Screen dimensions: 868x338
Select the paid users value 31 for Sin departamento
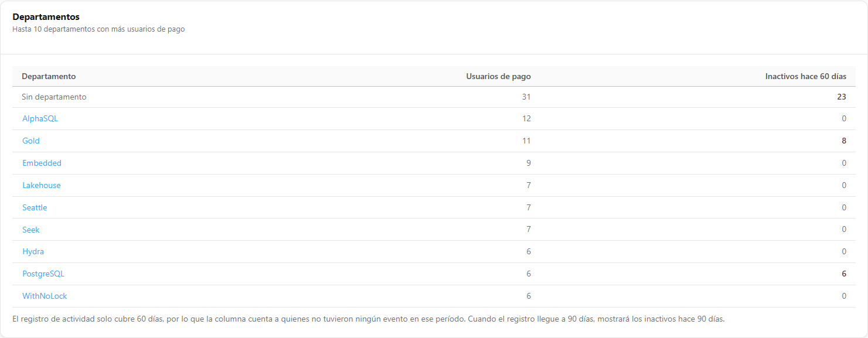click(x=526, y=97)
